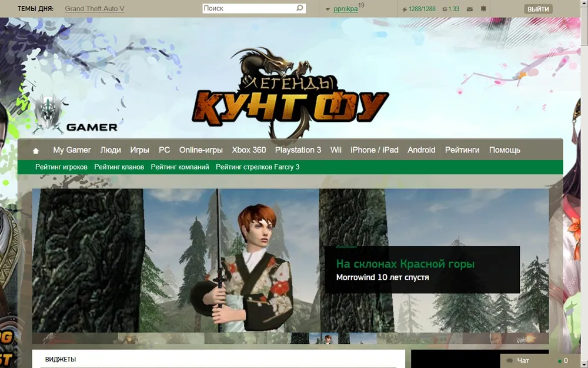Screen dimensions: 588x368
Task: Click the notification count 19 beside username
Action: point(361,5)
